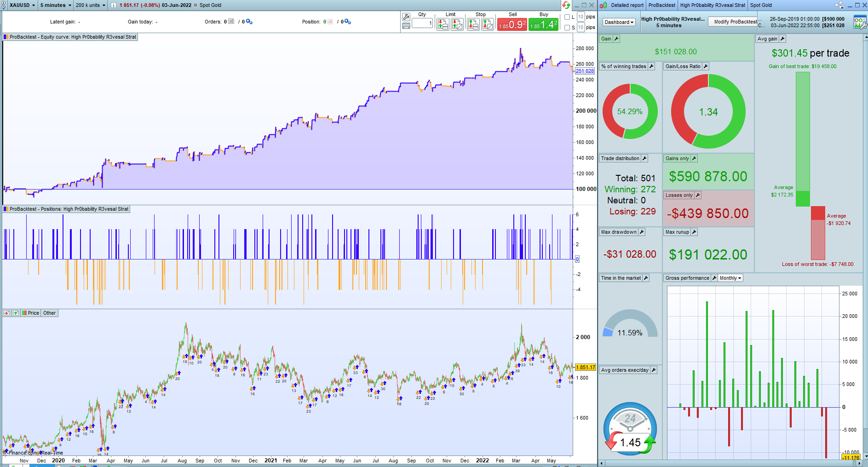This screenshot has height=467, width=868.
Task: Configure the Avg gain widget wrench
Action: pos(782,39)
